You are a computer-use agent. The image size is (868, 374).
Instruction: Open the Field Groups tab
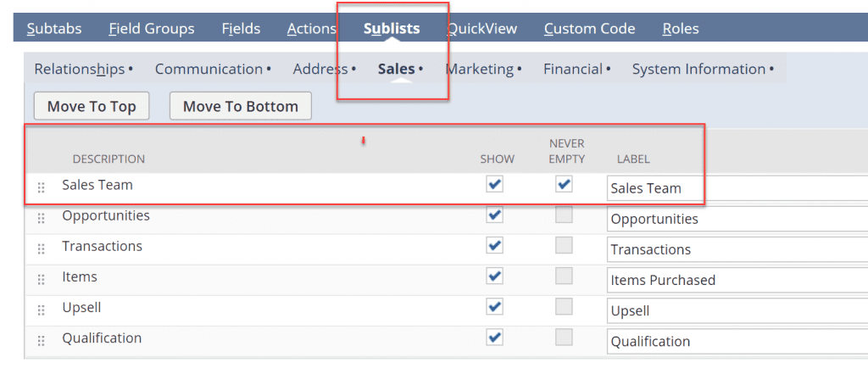point(152,28)
